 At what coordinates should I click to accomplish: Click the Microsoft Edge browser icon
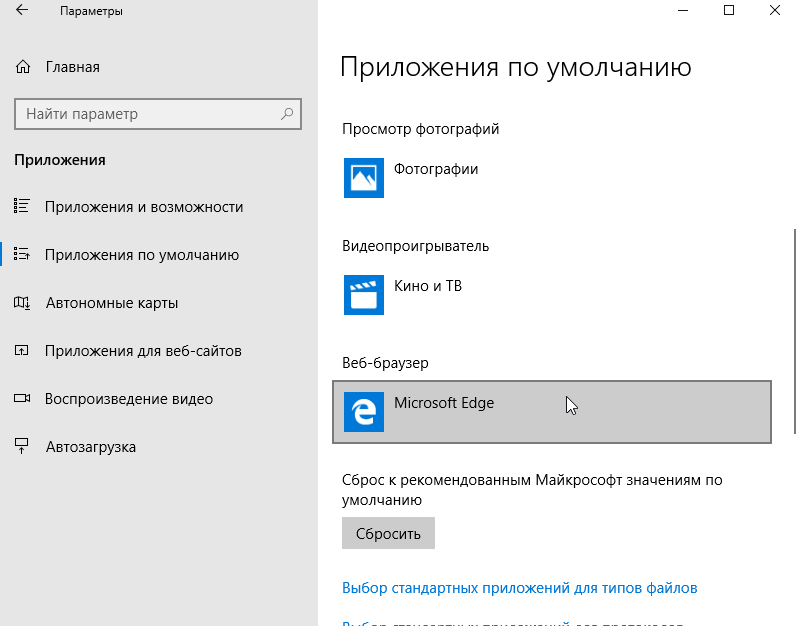[x=363, y=412]
